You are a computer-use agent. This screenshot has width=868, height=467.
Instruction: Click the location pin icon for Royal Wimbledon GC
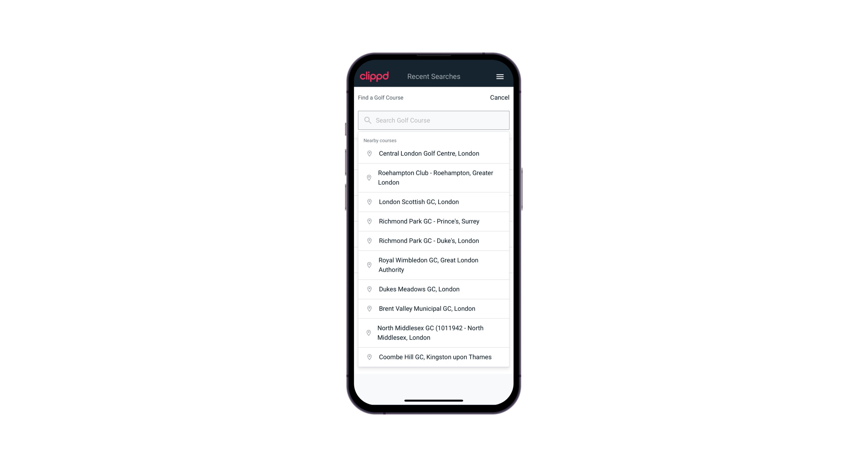click(368, 265)
